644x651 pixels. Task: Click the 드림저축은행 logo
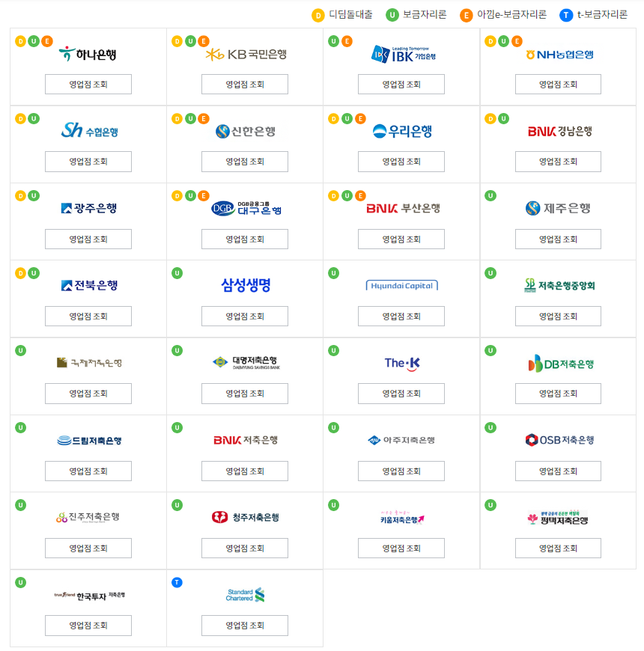pyautogui.click(x=89, y=440)
